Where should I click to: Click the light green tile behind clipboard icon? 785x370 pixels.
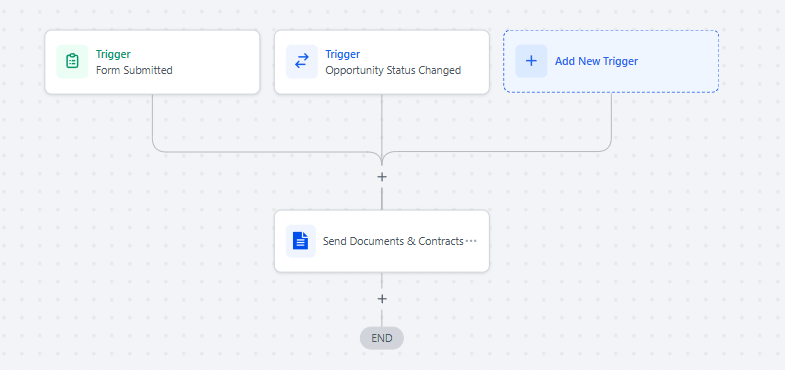tap(72, 61)
